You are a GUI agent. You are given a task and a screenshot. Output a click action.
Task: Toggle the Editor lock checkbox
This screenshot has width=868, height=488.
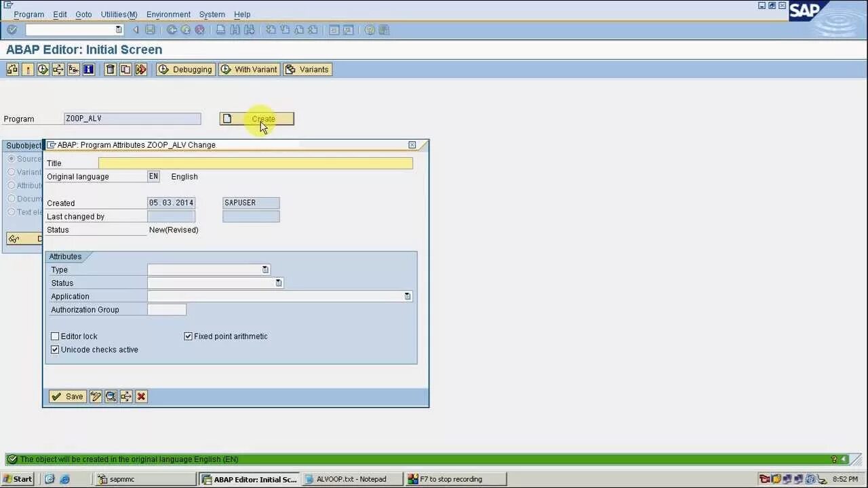pyautogui.click(x=55, y=336)
